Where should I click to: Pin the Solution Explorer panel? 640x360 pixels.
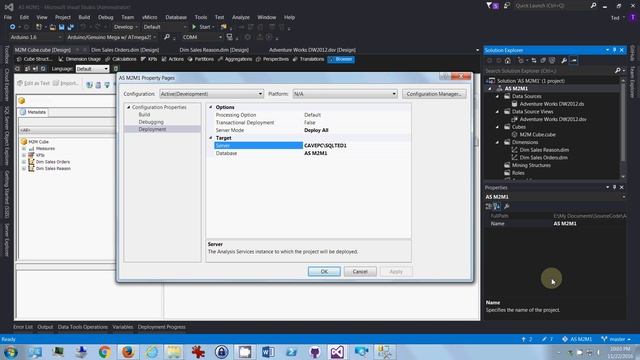[614, 50]
